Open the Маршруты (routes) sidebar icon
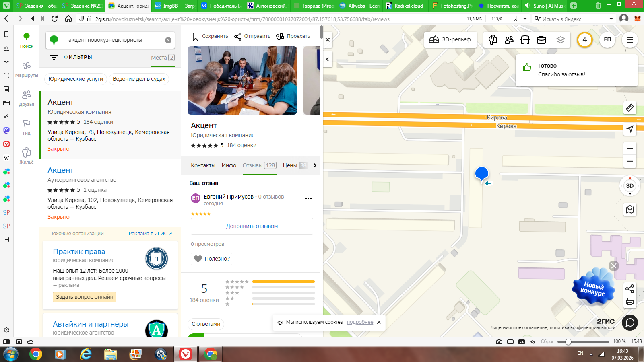Screen dimensions: 644x362 pyautogui.click(x=27, y=69)
